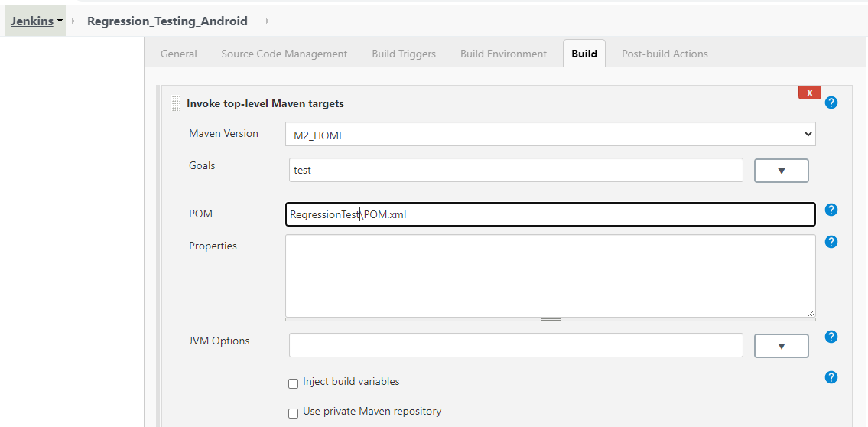Open the Jenkins breadcrumb dropdown menu

pos(60,21)
